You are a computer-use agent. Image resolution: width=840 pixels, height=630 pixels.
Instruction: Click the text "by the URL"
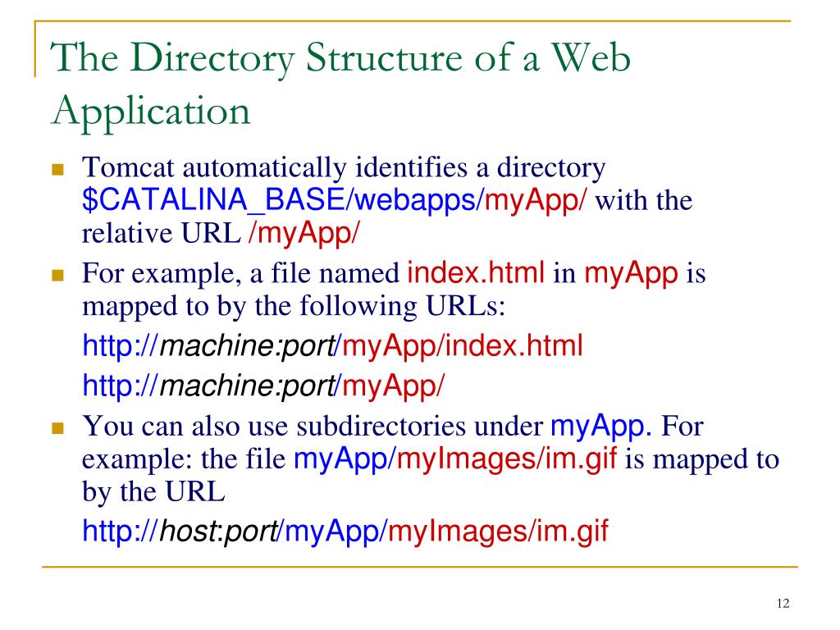pos(153,491)
